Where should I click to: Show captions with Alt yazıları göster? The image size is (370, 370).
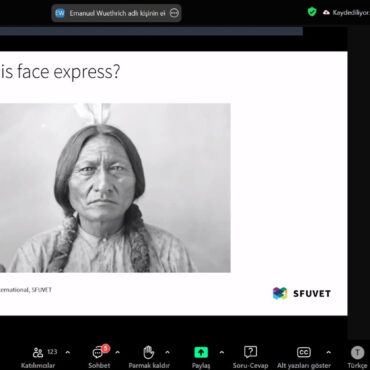304,358
